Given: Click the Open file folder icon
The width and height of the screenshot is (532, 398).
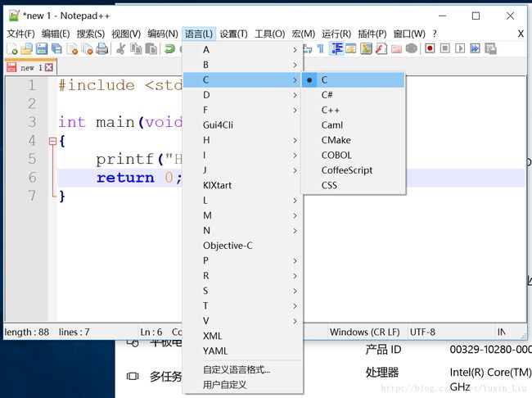Looking at the screenshot, I should [x=26, y=49].
